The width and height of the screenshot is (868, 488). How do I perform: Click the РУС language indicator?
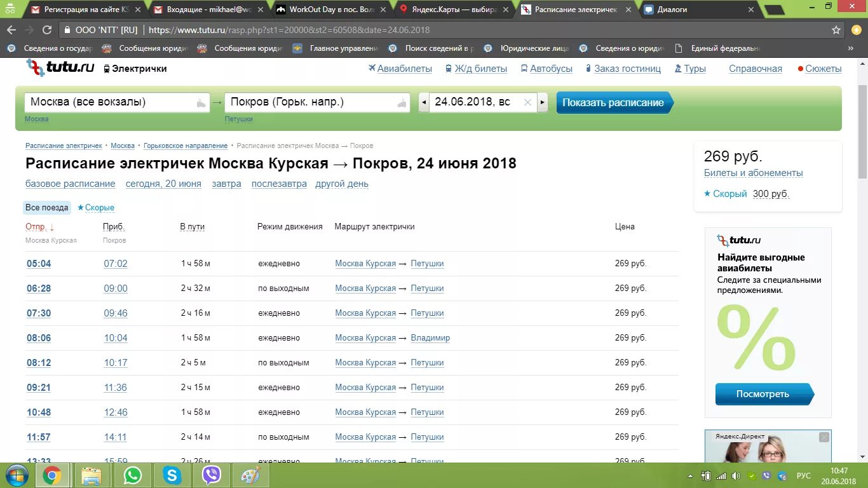pyautogui.click(x=804, y=476)
